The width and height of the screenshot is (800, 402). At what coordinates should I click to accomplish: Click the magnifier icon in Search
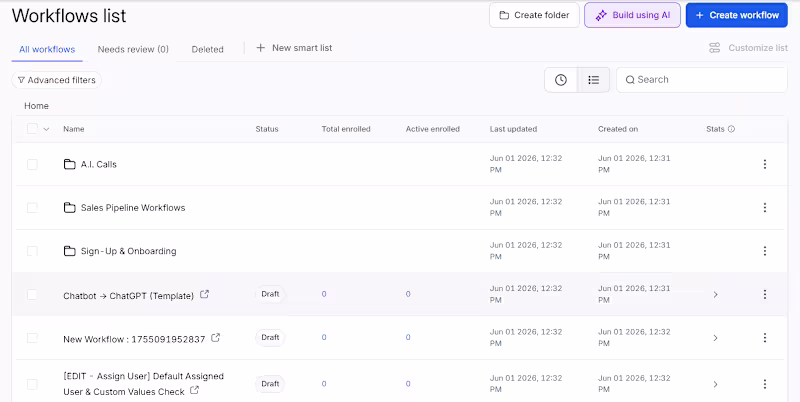(x=630, y=80)
